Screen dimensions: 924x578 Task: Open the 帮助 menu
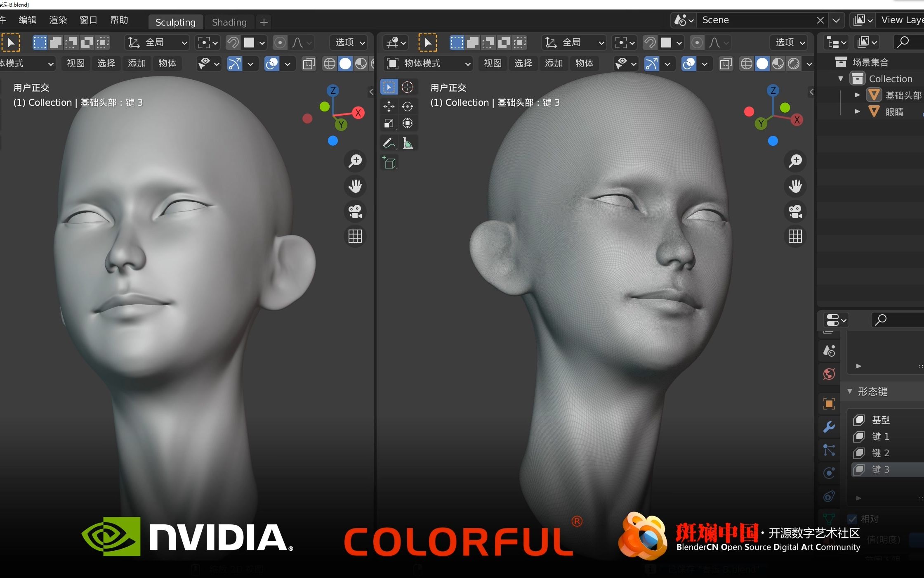coord(119,20)
